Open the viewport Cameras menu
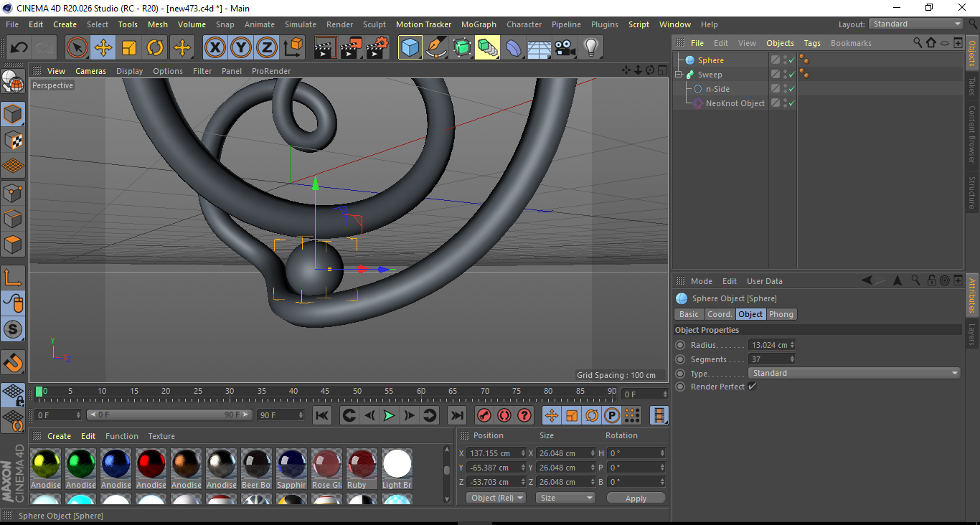 [90, 71]
